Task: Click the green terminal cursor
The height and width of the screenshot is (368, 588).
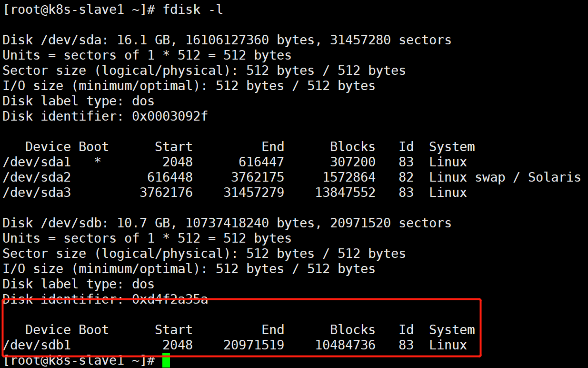Action: tap(166, 361)
